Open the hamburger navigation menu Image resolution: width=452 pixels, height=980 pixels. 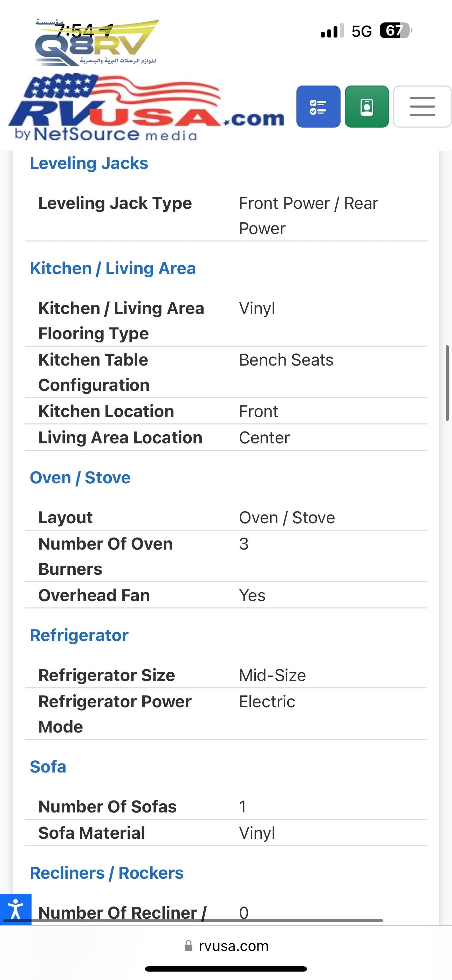pos(422,107)
